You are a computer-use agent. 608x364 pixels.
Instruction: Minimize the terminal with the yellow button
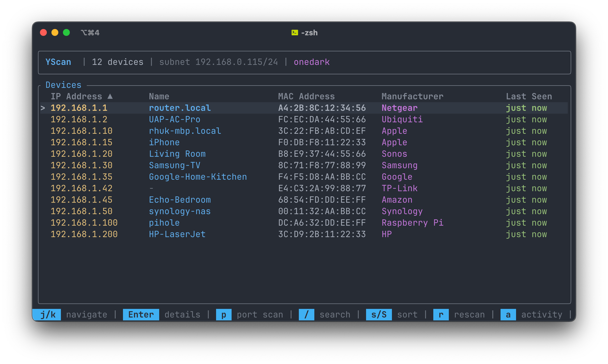point(55,33)
